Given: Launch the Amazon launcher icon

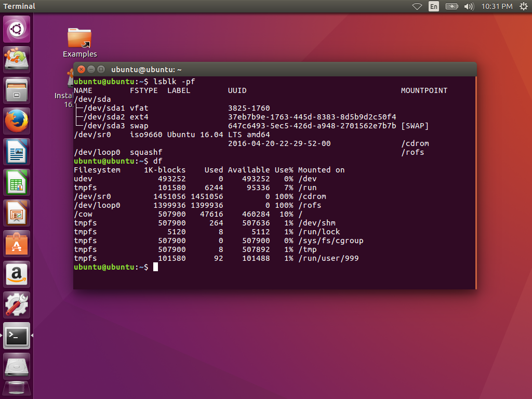Looking at the screenshot, I should [x=17, y=274].
